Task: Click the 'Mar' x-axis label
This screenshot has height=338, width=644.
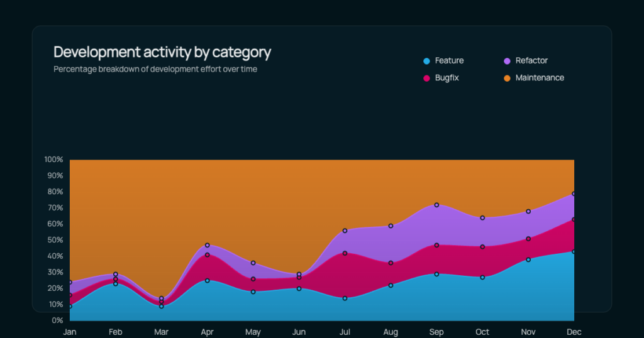Action: [162, 332]
